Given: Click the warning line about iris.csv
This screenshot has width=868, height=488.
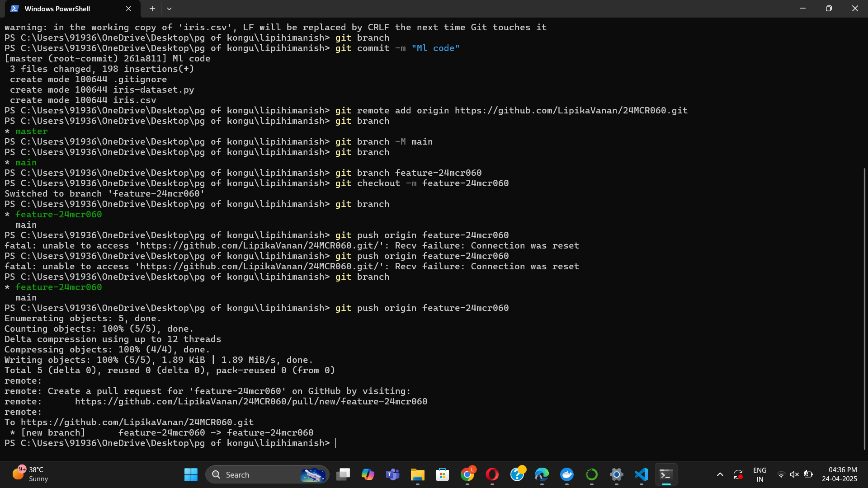Looking at the screenshot, I should click(275, 27).
